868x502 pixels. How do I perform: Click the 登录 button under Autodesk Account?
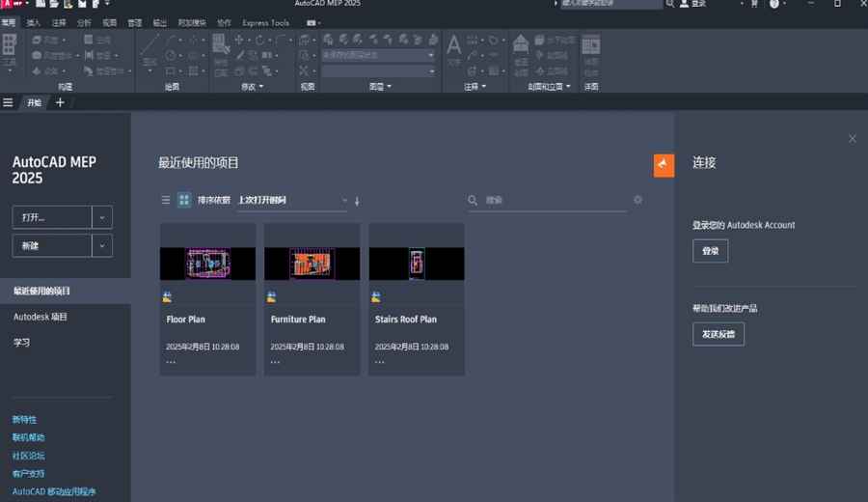[710, 251]
